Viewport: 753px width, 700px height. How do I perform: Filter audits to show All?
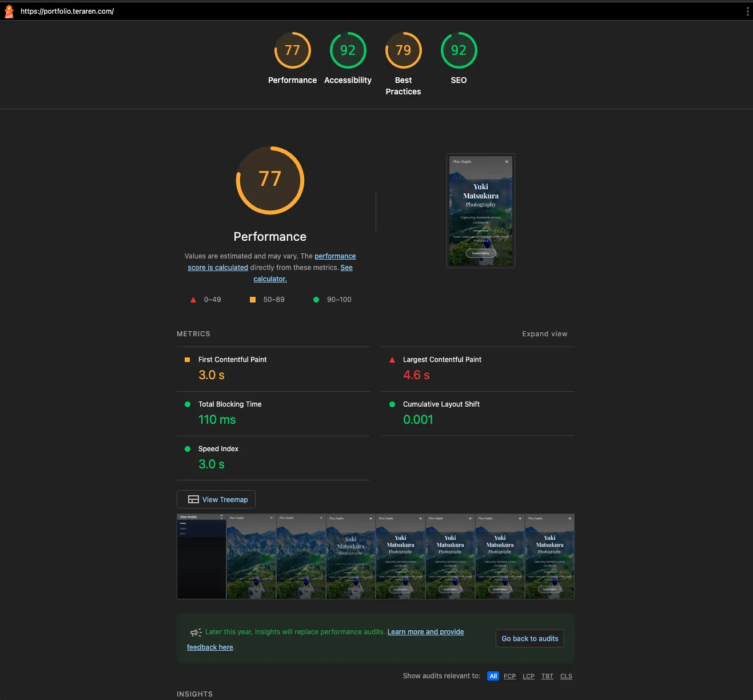[x=493, y=676]
